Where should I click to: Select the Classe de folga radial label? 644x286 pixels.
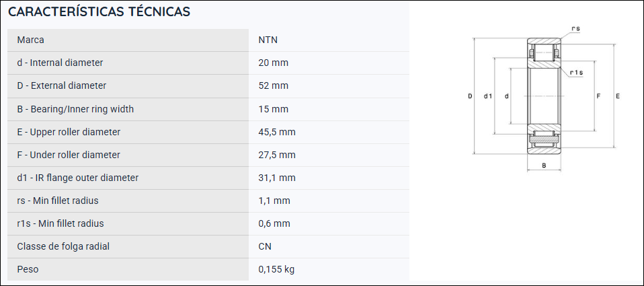[x=63, y=246]
